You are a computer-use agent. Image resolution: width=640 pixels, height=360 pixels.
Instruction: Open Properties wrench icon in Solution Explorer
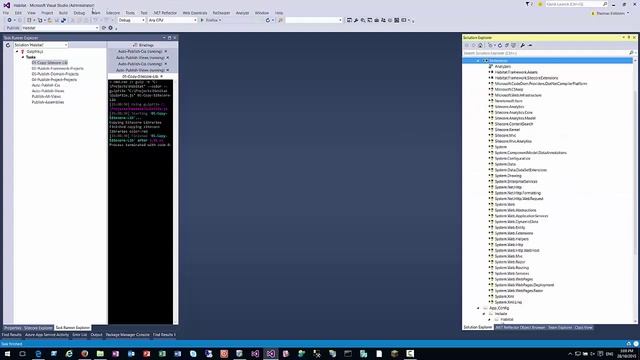click(522, 45)
